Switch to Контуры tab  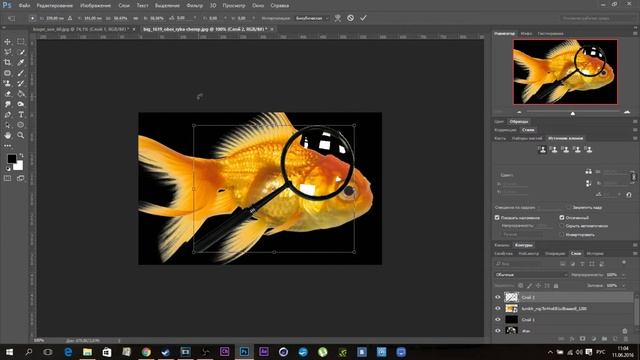coord(523,245)
